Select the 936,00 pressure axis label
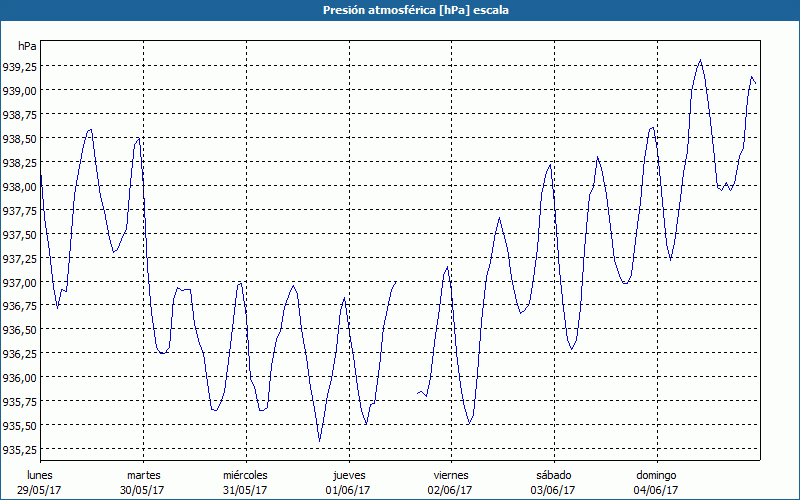 (20, 378)
